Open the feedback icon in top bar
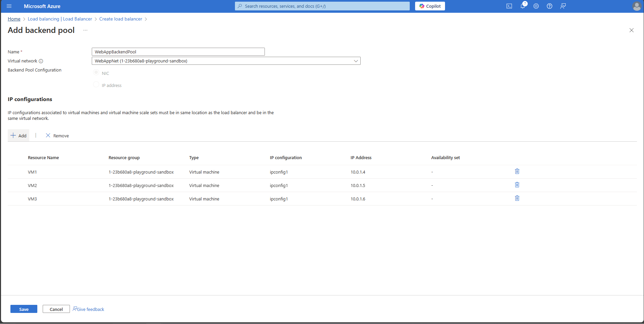Screen dimensions: 644x324 pyautogui.click(x=563, y=6)
